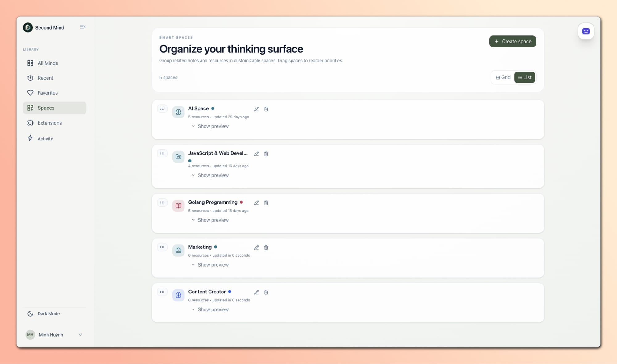Viewport: 617px width, 364px height.
Task: Click '5 resources • updated 29 days ago'
Action: [219, 117]
